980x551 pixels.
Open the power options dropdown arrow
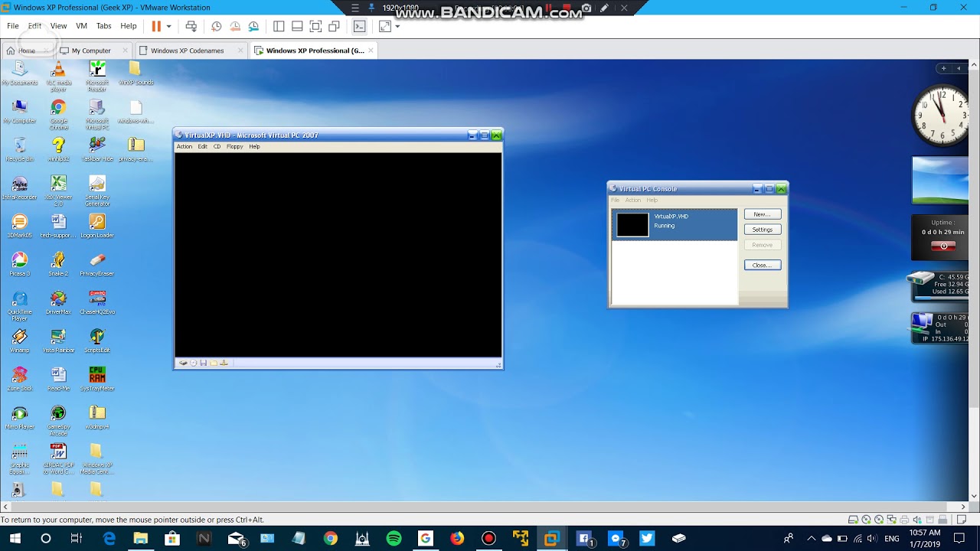[168, 26]
